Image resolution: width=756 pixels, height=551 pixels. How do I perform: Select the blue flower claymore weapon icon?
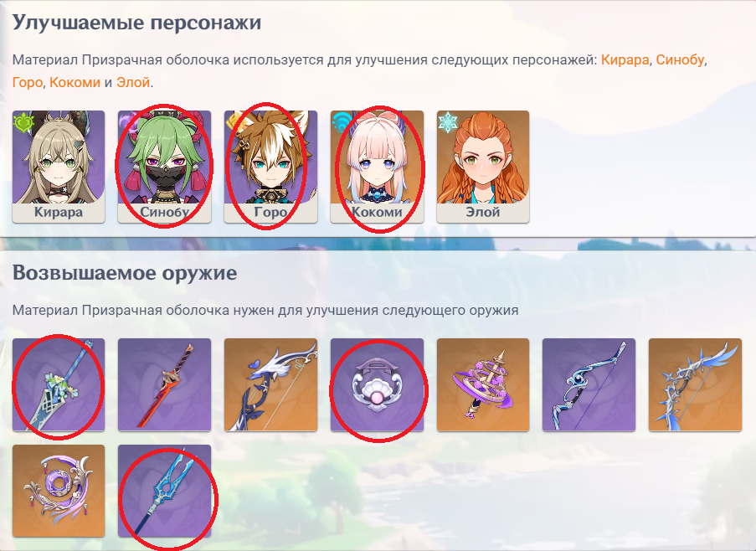click(x=59, y=384)
